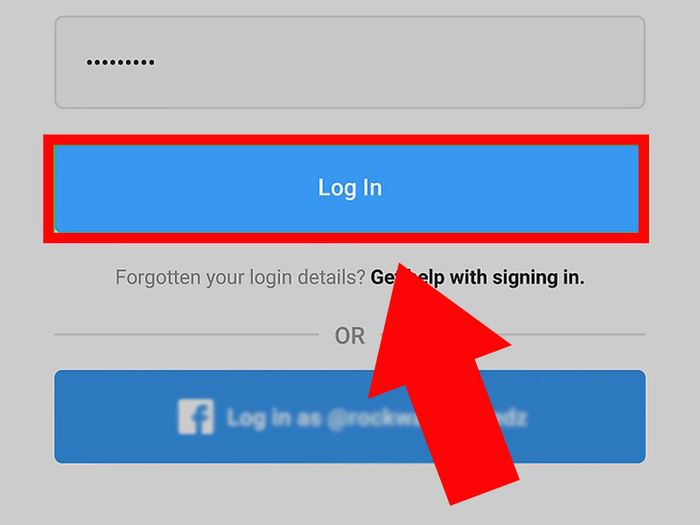Click the blurred @rockw username text
The width and height of the screenshot is (700, 525).
pyautogui.click(x=373, y=418)
